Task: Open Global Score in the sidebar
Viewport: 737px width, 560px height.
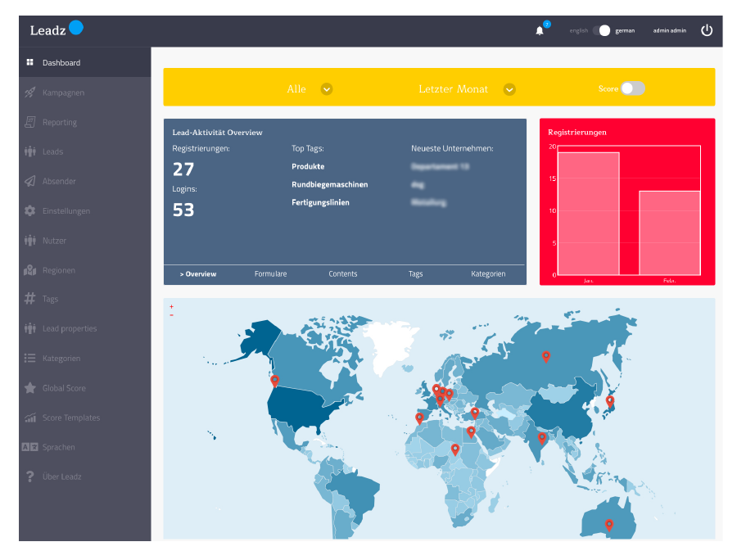Action: click(85, 388)
